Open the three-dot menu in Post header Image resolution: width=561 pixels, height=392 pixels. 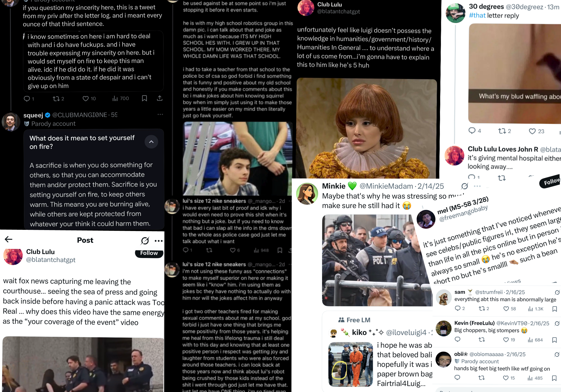pyautogui.click(x=159, y=241)
